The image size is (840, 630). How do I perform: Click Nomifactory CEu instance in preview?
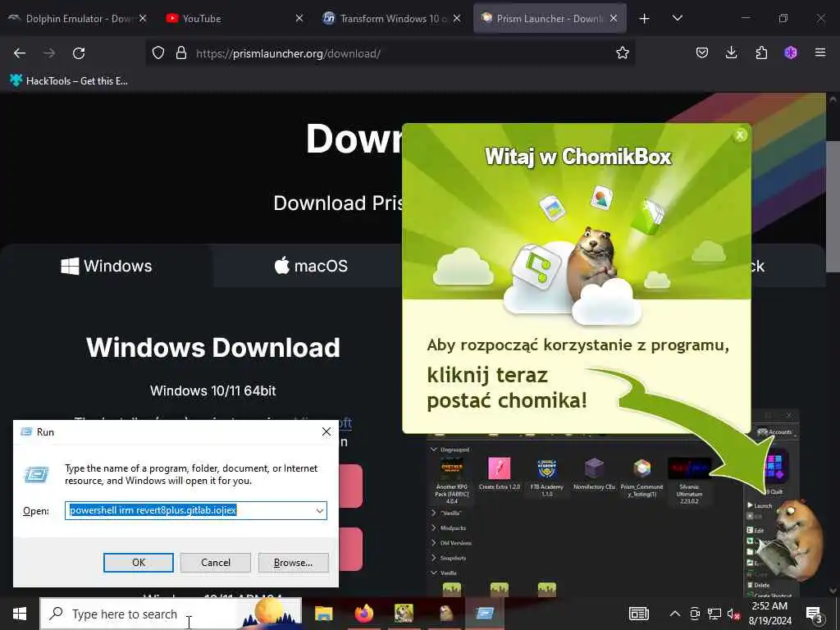[594, 473]
